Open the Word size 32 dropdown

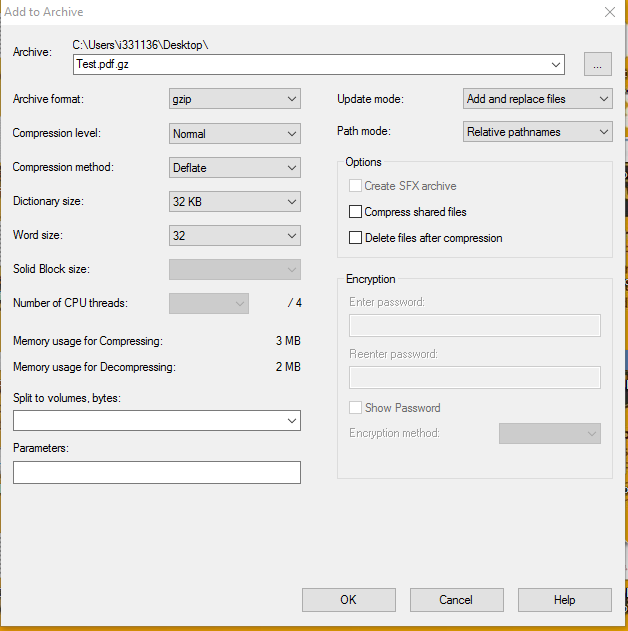(235, 236)
